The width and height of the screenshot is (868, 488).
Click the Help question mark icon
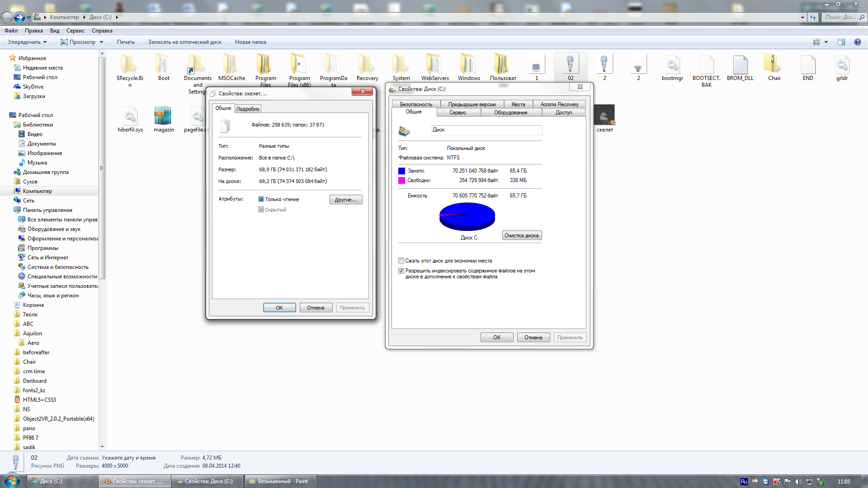(x=857, y=42)
